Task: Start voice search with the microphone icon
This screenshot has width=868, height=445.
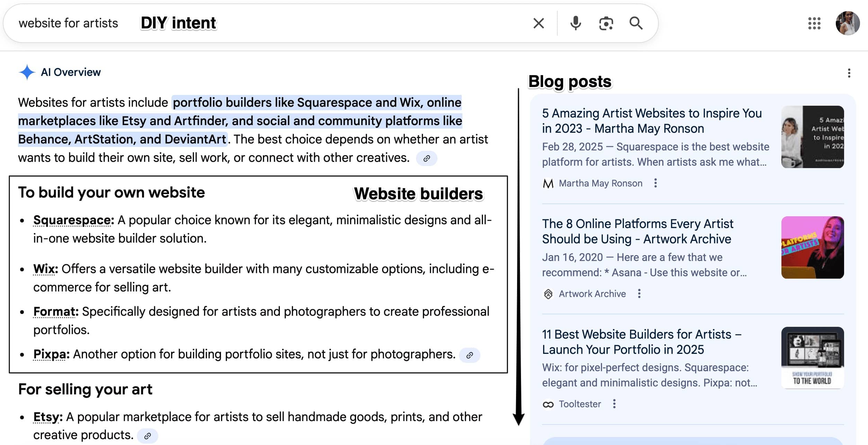Action: [x=576, y=23]
